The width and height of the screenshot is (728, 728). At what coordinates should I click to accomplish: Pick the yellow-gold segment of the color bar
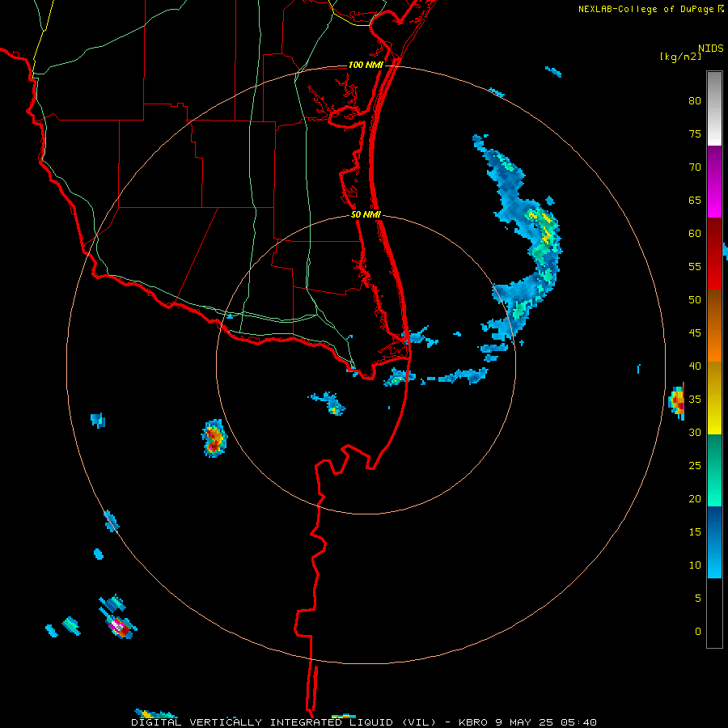click(714, 398)
